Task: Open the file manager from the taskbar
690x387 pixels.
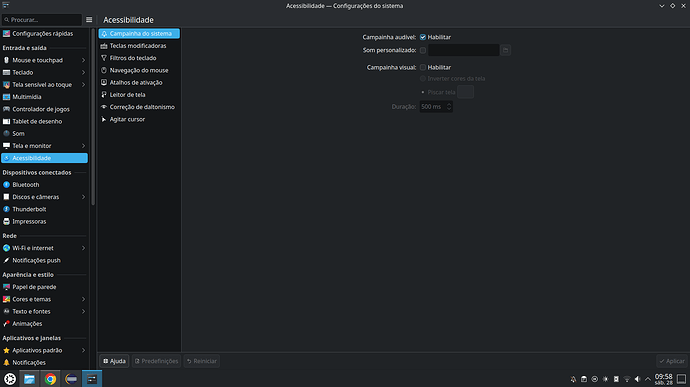Action: 29,379
